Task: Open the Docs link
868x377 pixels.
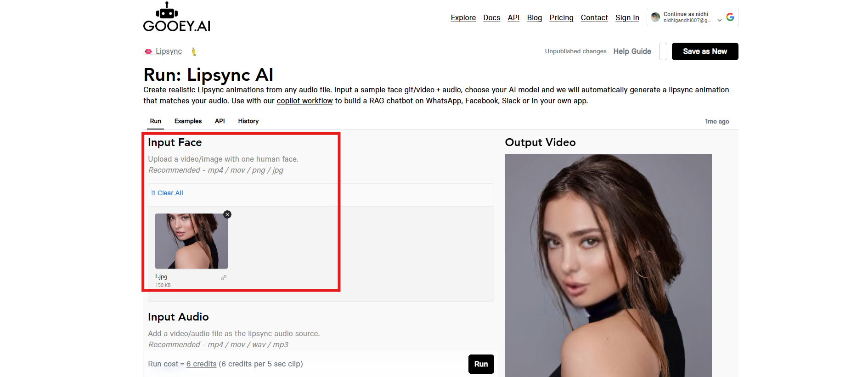Action: [492, 17]
